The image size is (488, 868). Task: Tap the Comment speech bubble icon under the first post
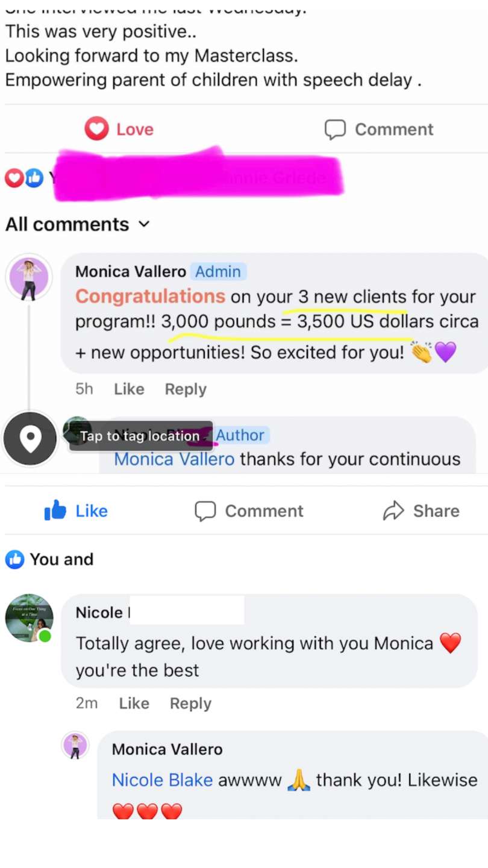tap(335, 130)
